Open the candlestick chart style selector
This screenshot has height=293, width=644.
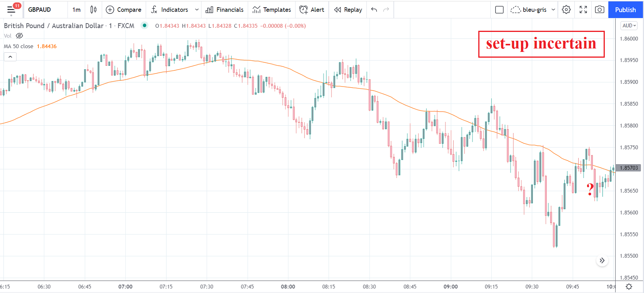click(93, 10)
